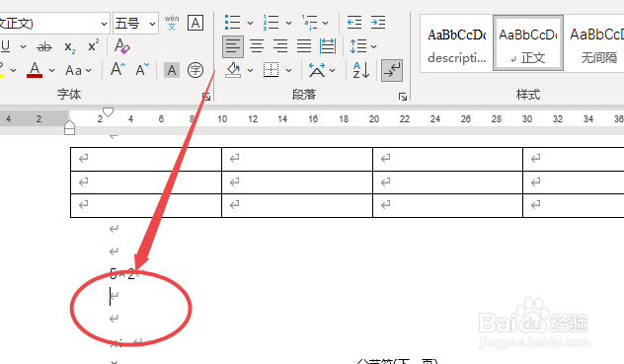Decrease the font size

pyautogui.click(x=142, y=70)
